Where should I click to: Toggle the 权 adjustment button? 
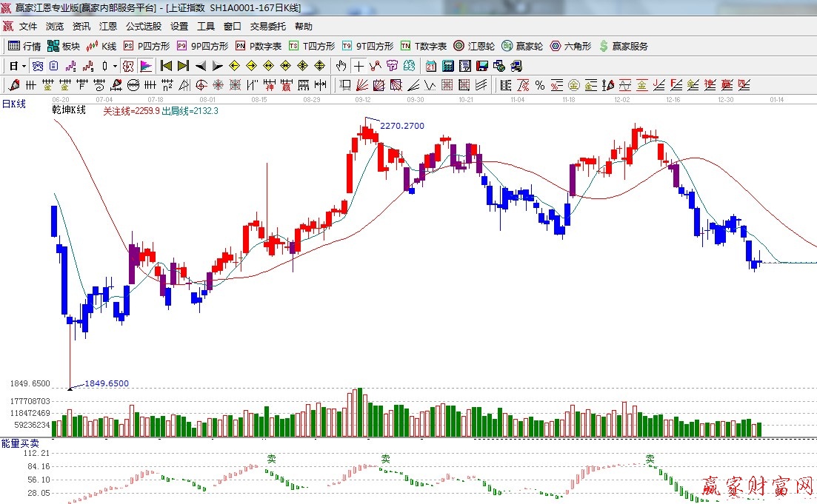128,66
